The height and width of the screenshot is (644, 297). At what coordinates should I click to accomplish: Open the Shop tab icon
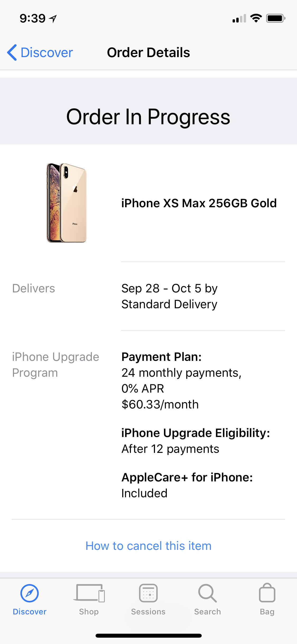(89, 593)
